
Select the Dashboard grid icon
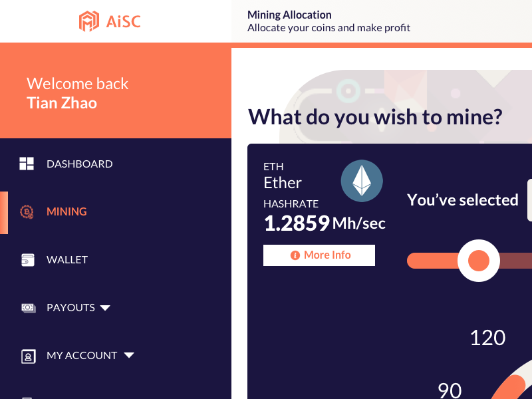coord(27,163)
